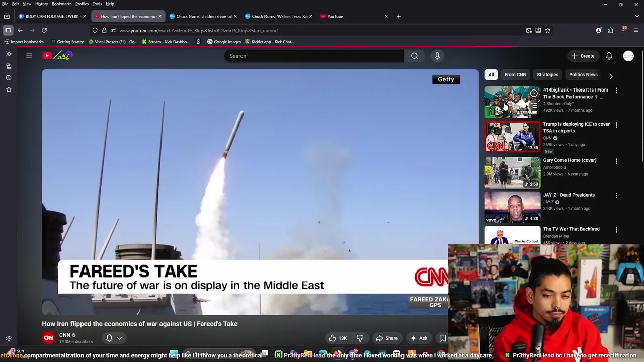Click 'The TV War That Backfired' title
The width and height of the screenshot is (644, 362).
coord(571,229)
